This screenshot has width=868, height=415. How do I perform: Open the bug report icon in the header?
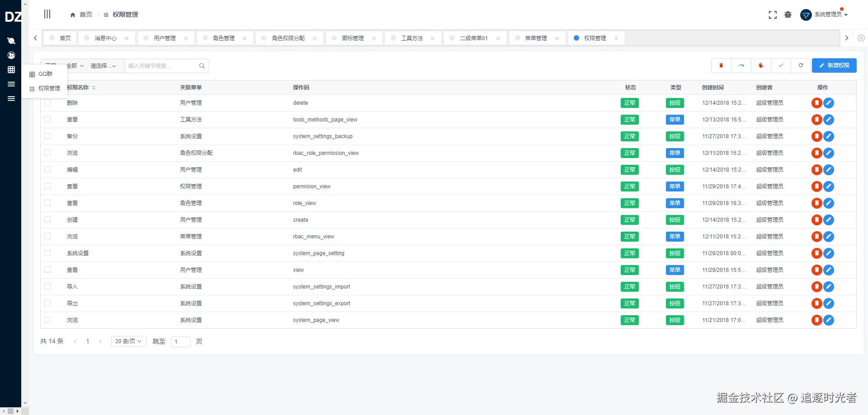(x=788, y=15)
